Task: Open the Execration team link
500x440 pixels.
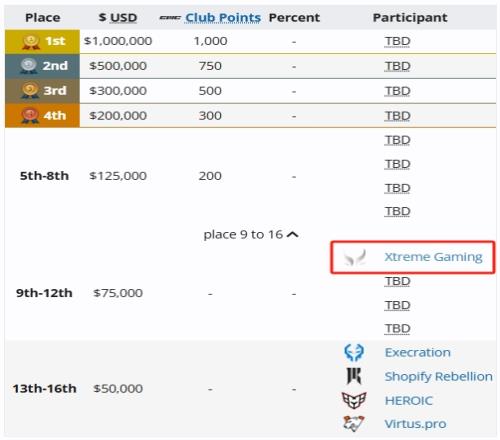Action: (418, 352)
